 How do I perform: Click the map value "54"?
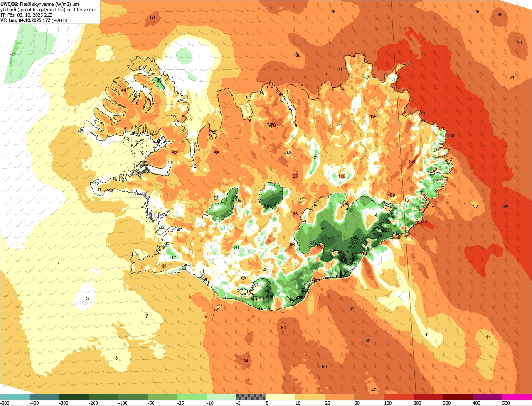coord(246,361)
